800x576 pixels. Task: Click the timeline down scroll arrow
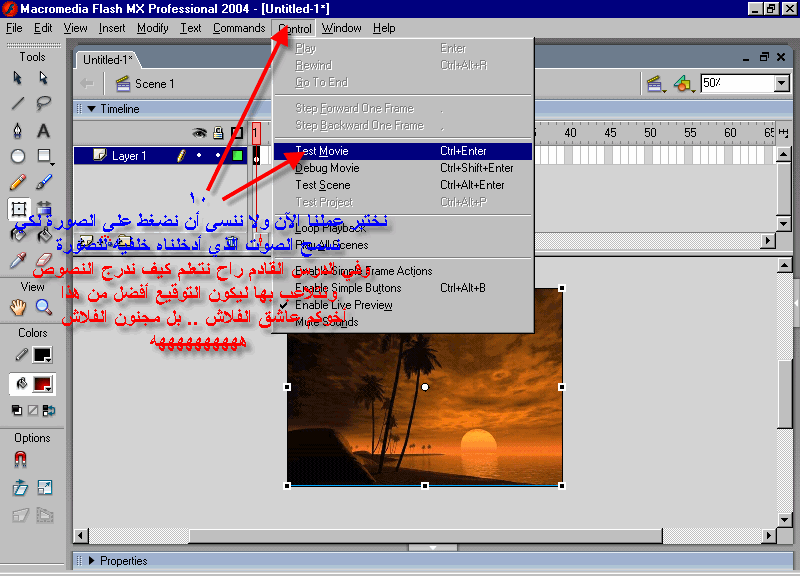[784, 223]
